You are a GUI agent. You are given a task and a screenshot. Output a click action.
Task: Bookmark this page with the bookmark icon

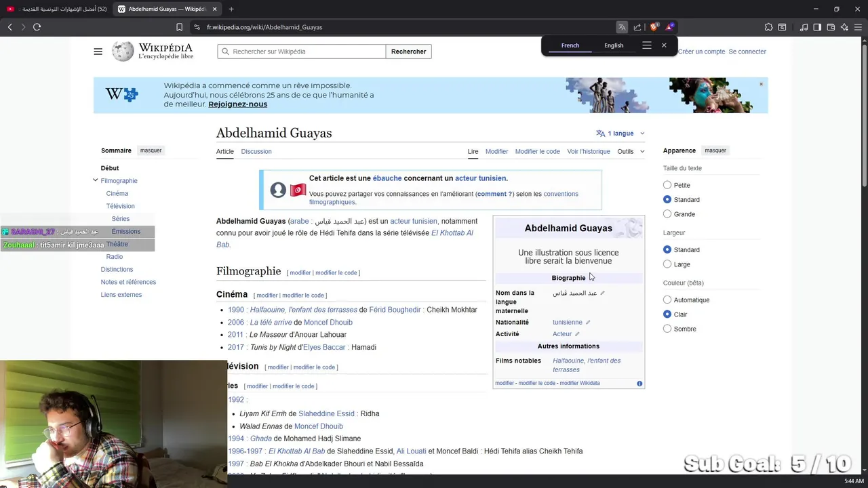coord(179,27)
